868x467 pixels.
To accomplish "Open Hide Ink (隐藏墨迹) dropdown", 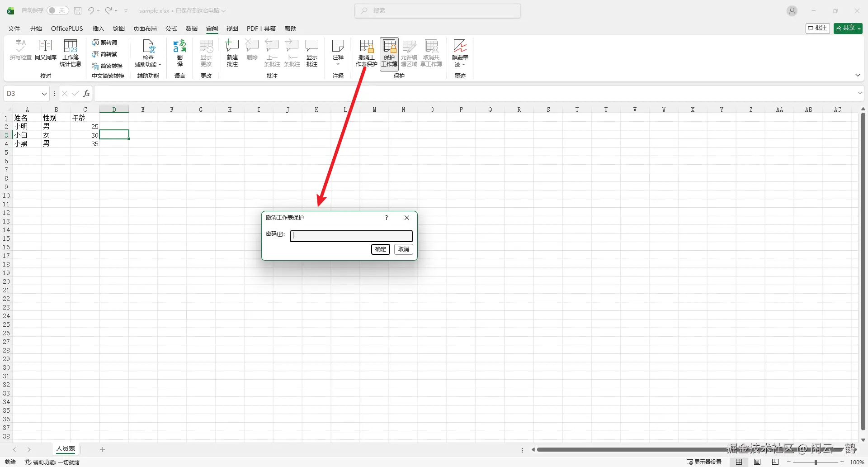I will [x=460, y=53].
